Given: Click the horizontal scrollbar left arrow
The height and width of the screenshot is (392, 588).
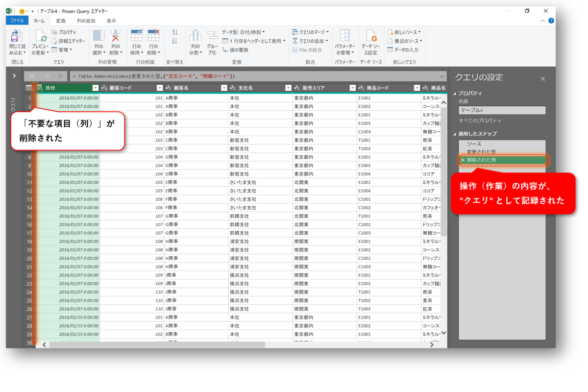Looking at the screenshot, I should click(x=44, y=345).
